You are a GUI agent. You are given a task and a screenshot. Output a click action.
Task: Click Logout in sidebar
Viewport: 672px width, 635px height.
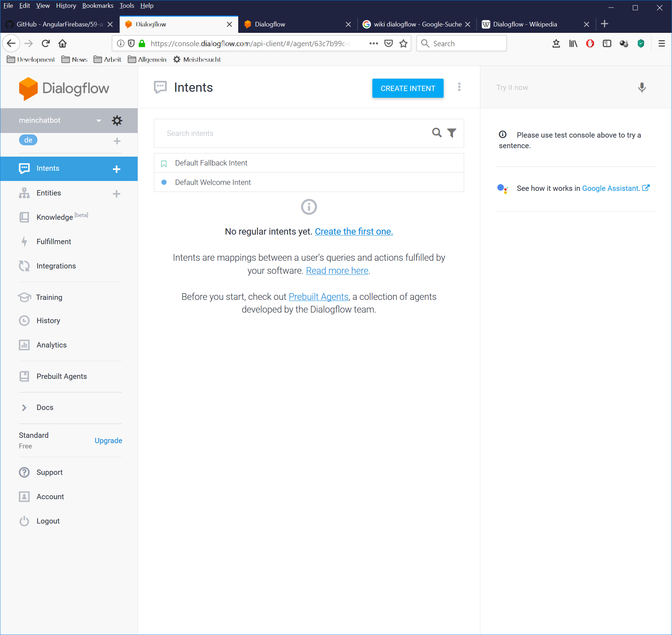48,521
